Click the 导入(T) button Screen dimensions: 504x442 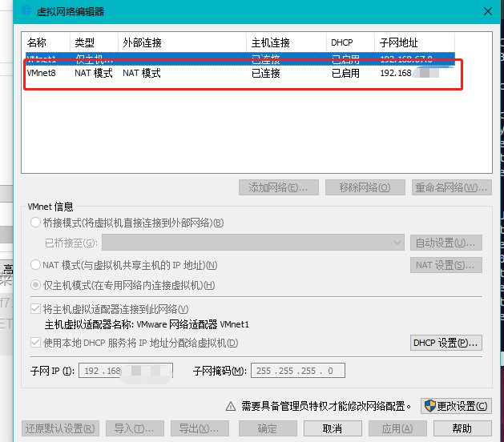(135, 428)
